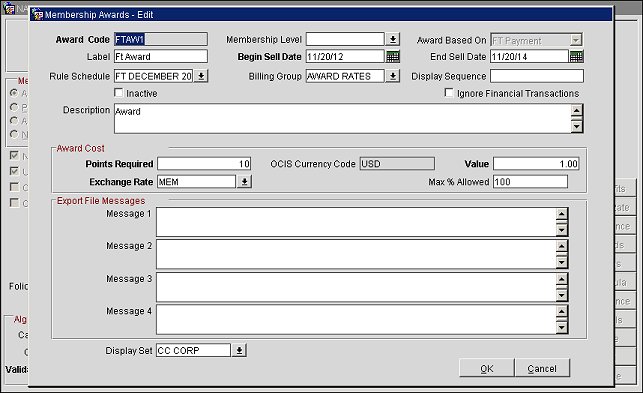This screenshot has width=643, height=393.
Task: Click Description scrollbar up arrow
Action: [x=577, y=110]
